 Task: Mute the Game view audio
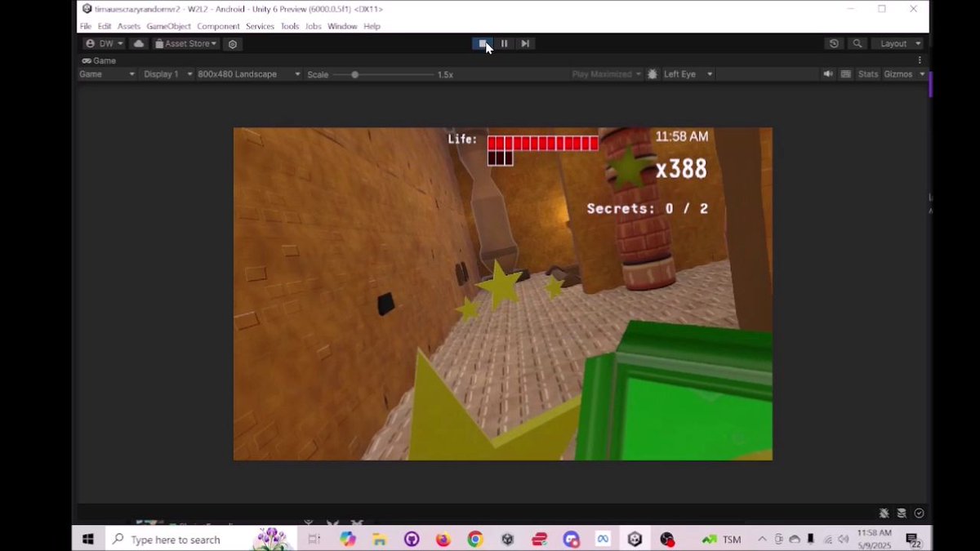coord(828,73)
